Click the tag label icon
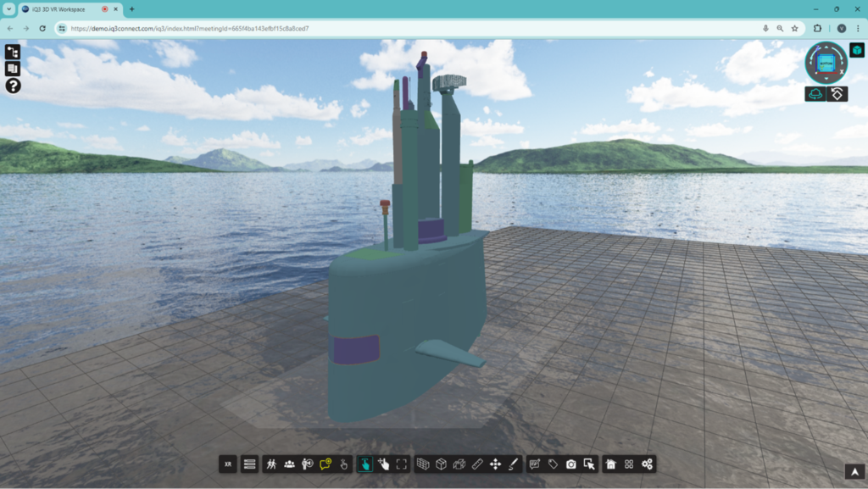The height and width of the screenshot is (489, 868). pyautogui.click(x=553, y=464)
